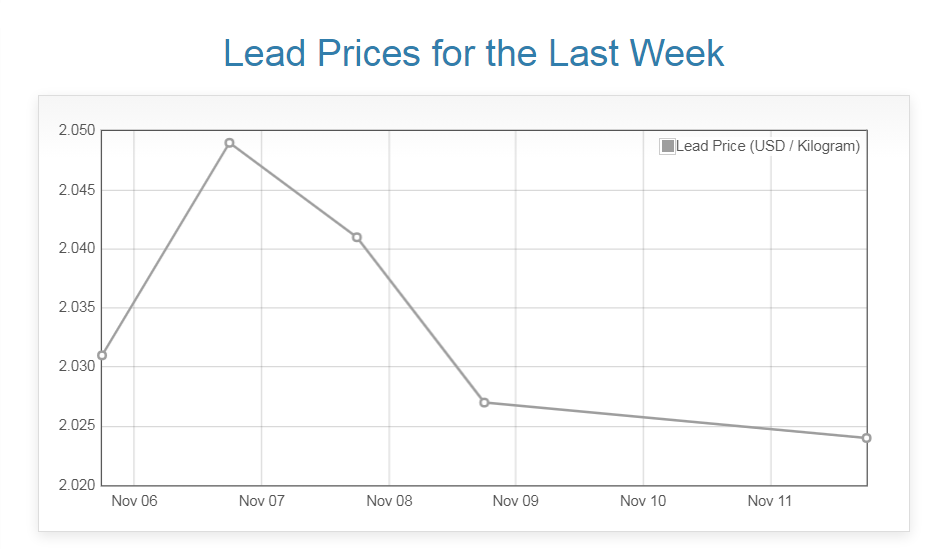Click the 2.045 y-axis label
This screenshot has width=936, height=549.
pos(76,190)
